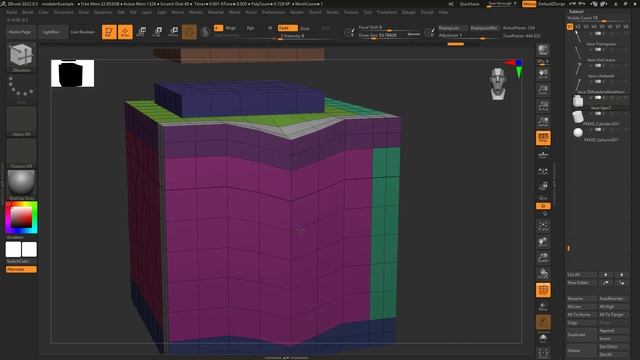Click the Local symmetry icon
The image size is (640, 360).
543,172
